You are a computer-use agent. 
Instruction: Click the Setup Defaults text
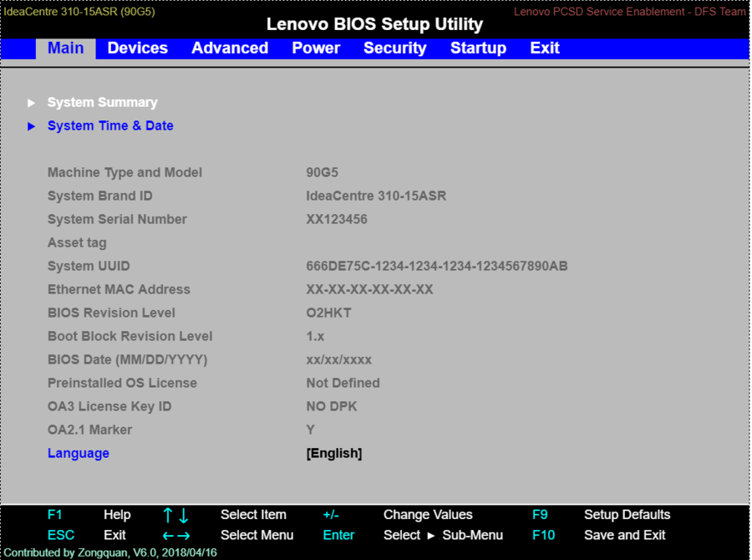tap(627, 515)
